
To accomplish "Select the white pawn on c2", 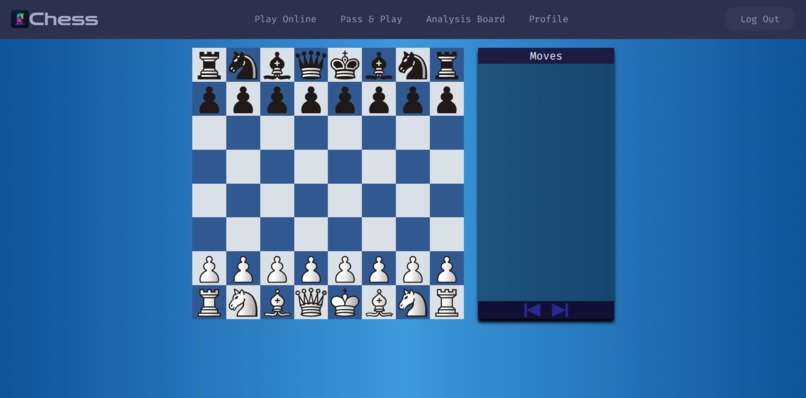I will tap(277, 268).
